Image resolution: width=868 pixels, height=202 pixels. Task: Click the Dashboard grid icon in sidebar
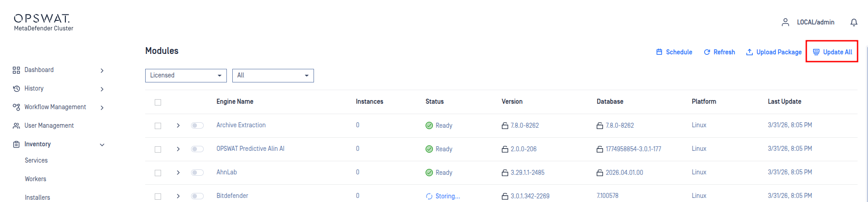click(x=16, y=70)
